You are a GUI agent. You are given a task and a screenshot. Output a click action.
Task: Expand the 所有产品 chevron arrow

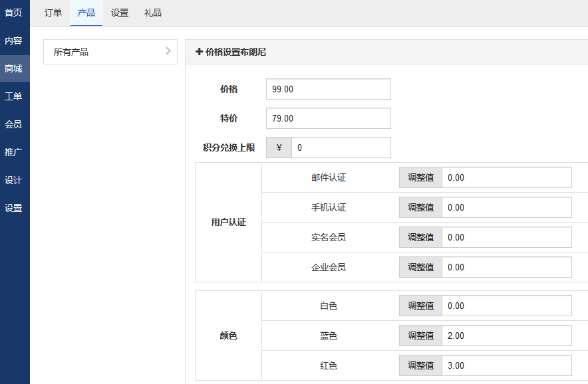pyautogui.click(x=168, y=51)
